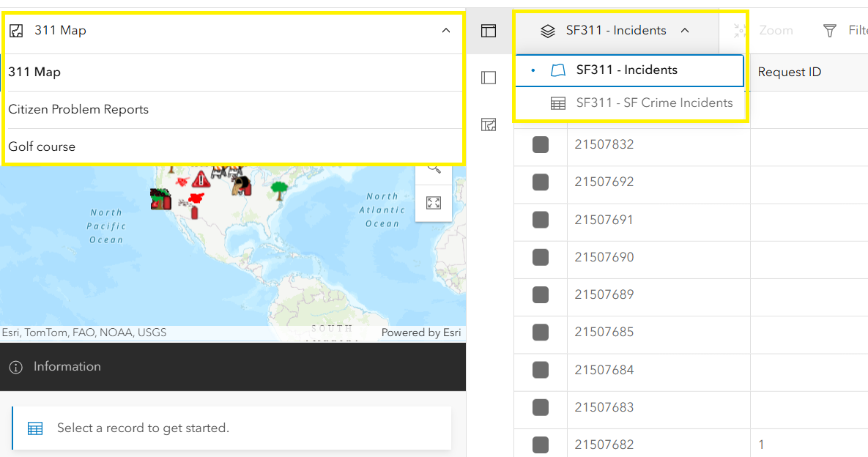Viewport: 868px width, 457px height.
Task: Collapse the 311 Map selector chevron
Action: point(446,31)
